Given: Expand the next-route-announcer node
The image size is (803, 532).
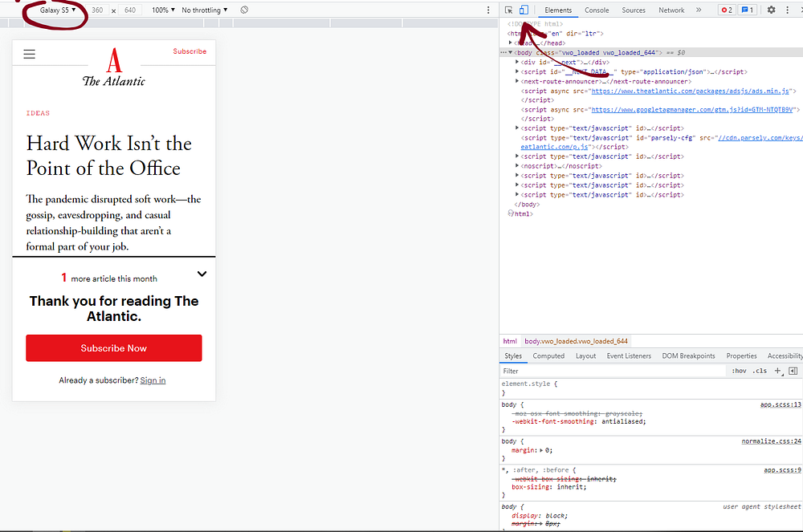Looking at the screenshot, I should 516,81.
